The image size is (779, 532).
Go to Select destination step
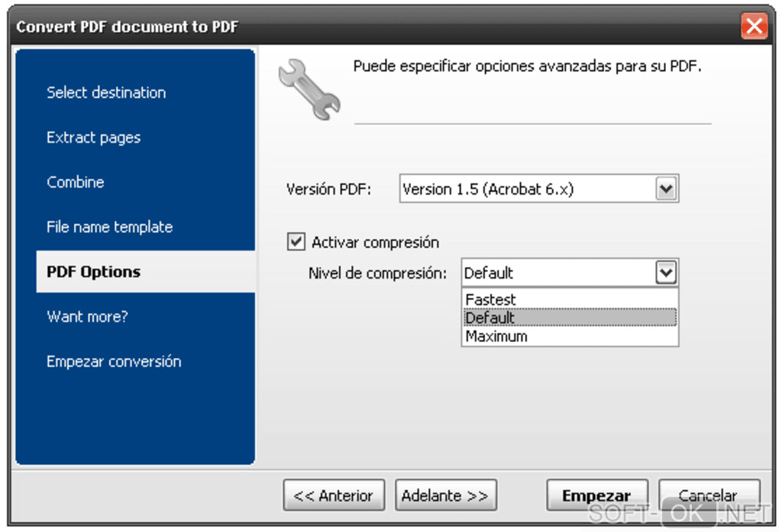[106, 92]
